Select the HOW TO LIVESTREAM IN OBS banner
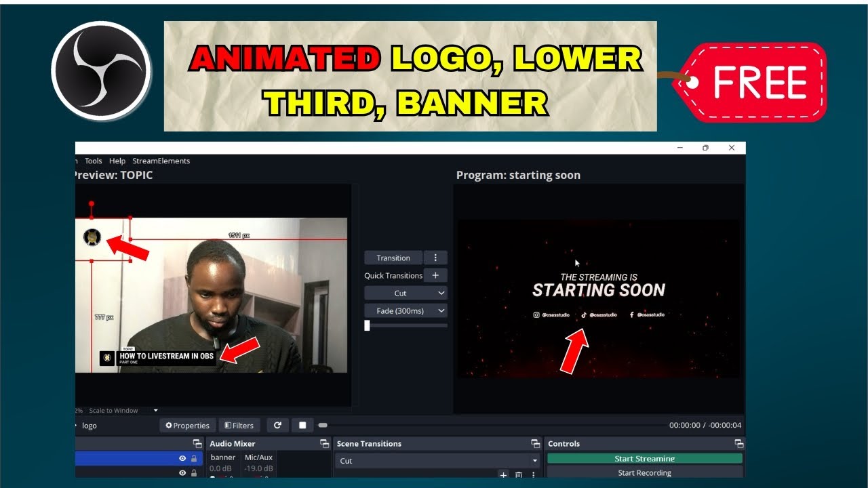 click(x=157, y=357)
